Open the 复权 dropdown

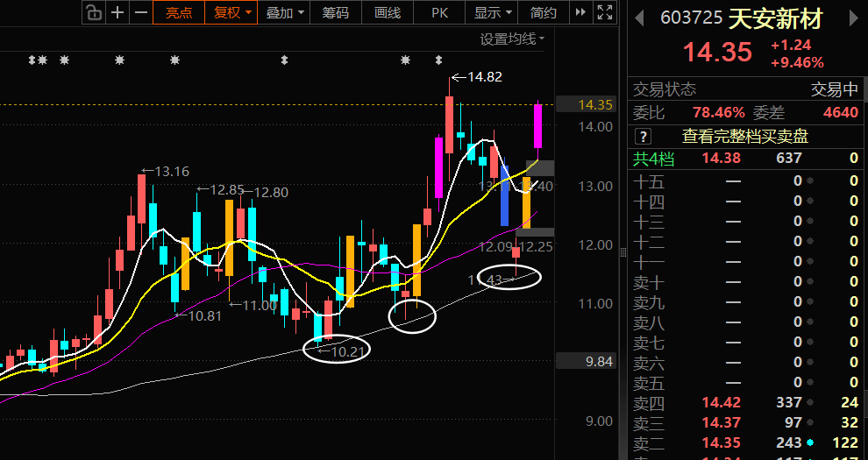point(231,12)
